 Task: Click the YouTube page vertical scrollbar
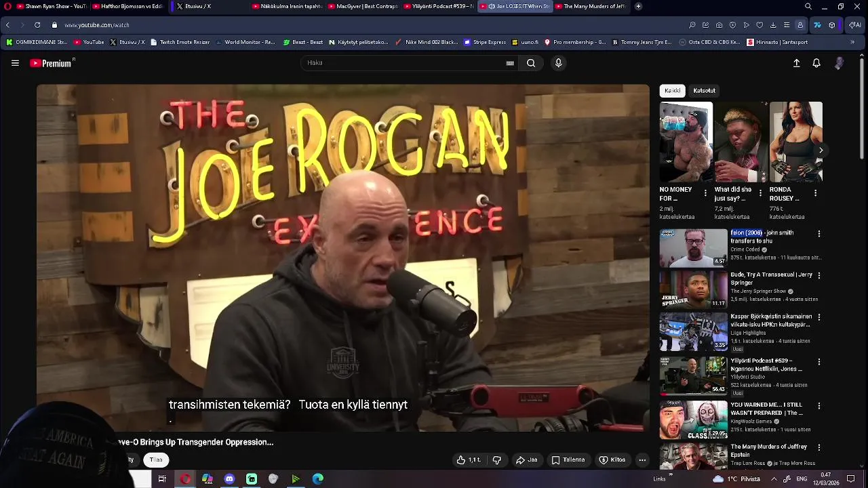pyautogui.click(x=862, y=108)
